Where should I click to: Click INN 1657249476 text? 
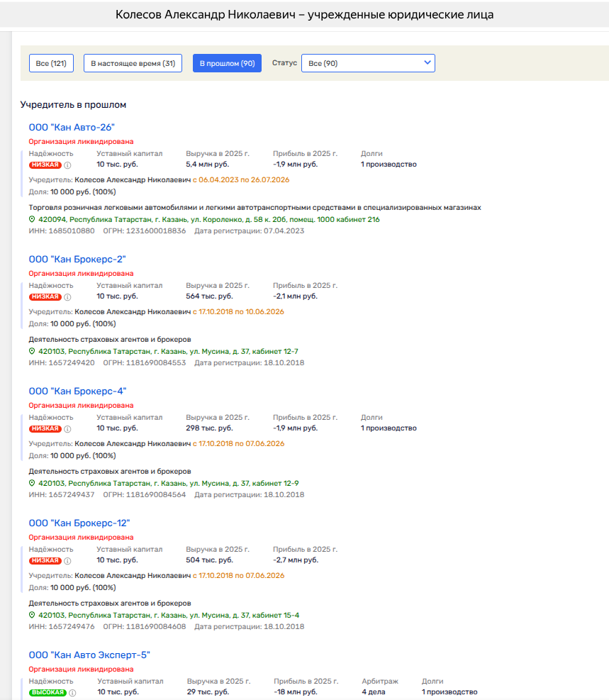[62, 627]
